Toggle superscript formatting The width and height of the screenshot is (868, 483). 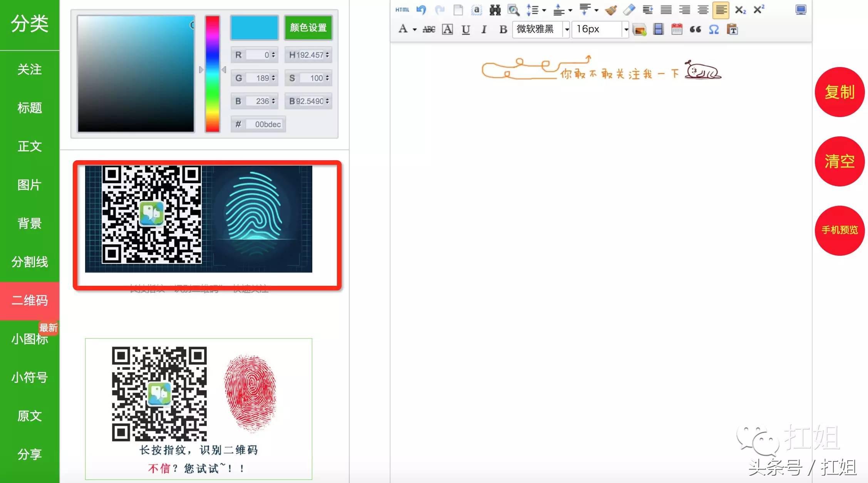pyautogui.click(x=758, y=10)
